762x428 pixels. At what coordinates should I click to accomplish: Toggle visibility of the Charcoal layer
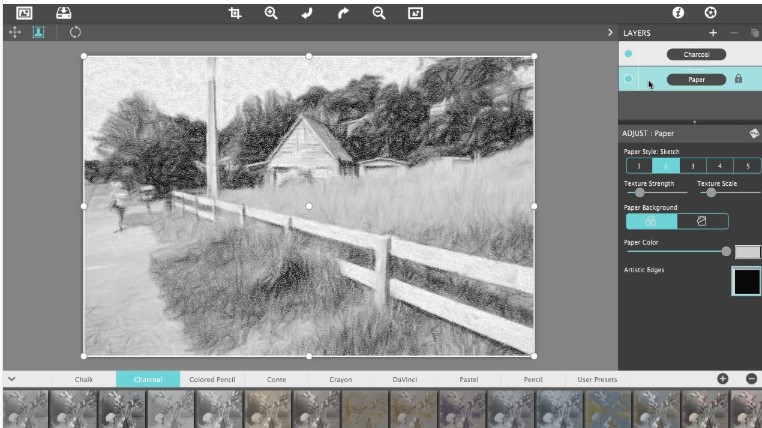point(628,54)
